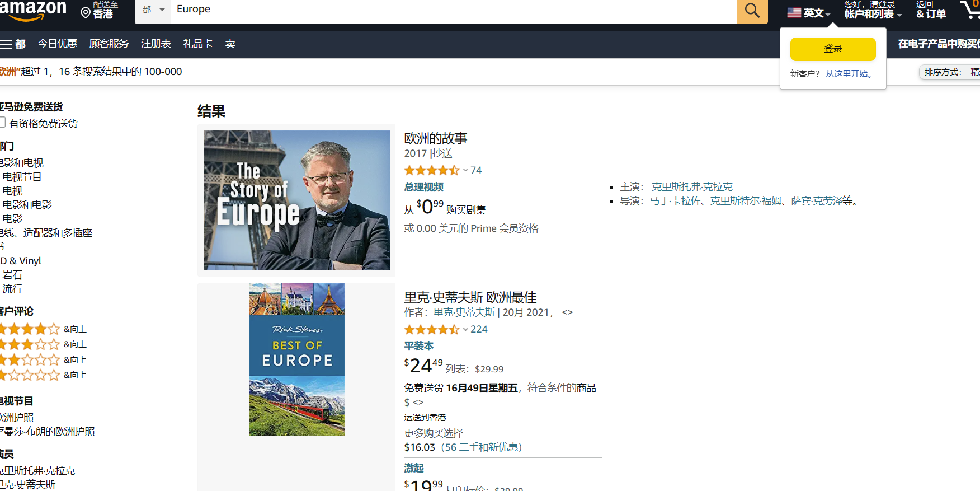980x491 pixels.
Task: Expand rating details chevron next to 74
Action: click(x=465, y=170)
